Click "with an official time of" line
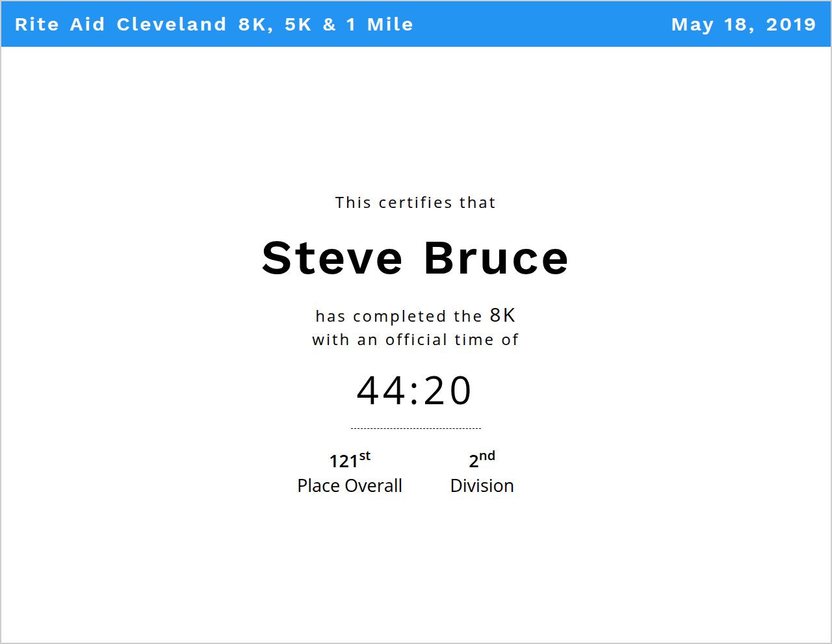 (415, 340)
